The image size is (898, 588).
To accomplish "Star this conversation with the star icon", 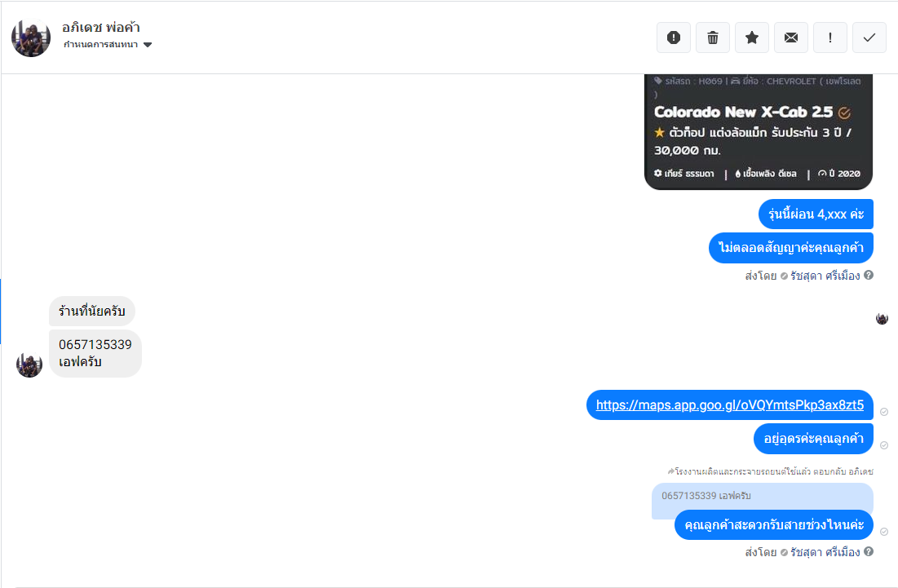I will click(752, 38).
